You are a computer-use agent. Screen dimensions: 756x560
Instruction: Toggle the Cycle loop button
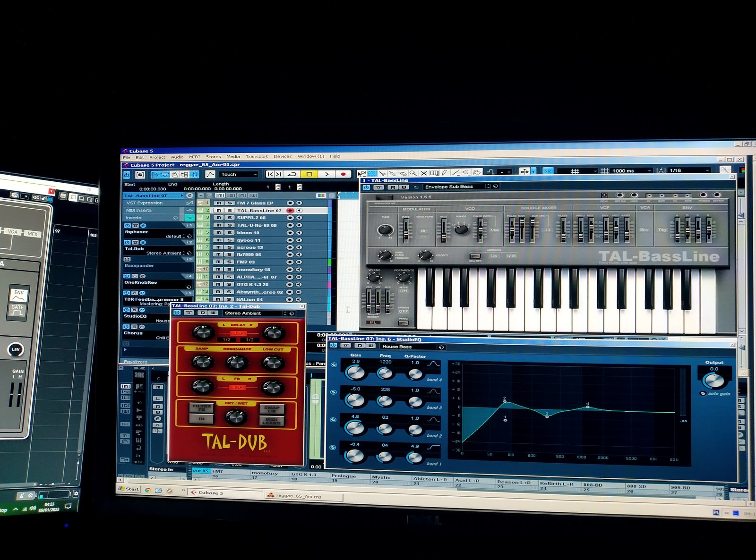coord(292,174)
